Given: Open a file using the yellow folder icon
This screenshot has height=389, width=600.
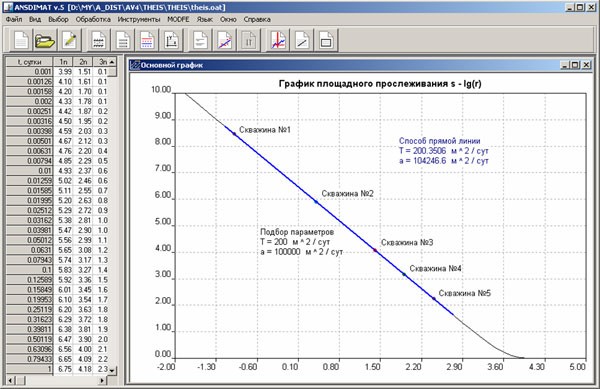Looking at the screenshot, I should [45, 40].
